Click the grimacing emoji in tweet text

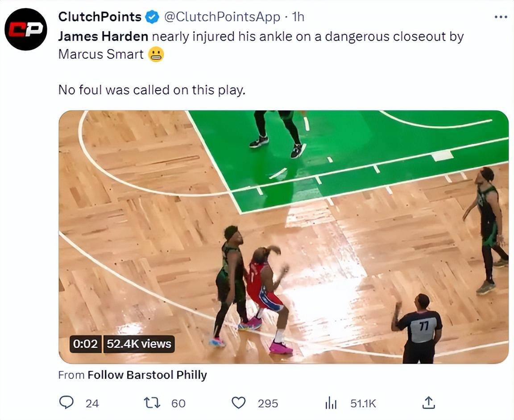pyautogui.click(x=156, y=54)
